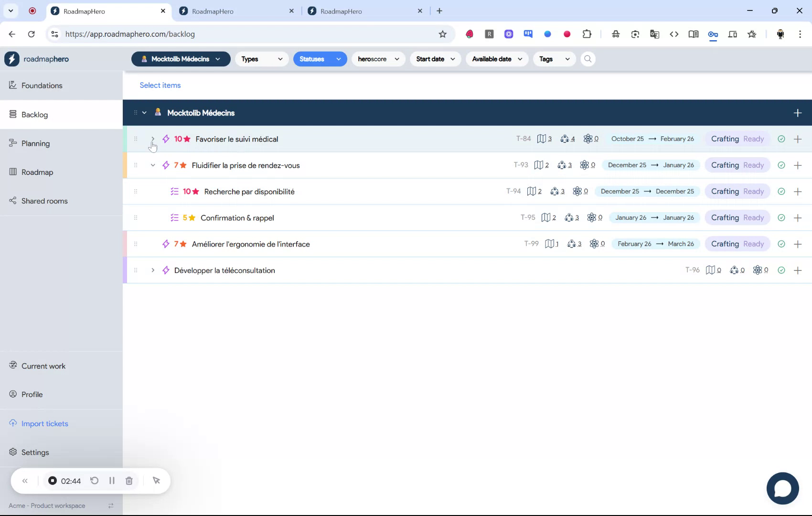
Task: Expand the Développer la téléconsultation row
Action: (152, 270)
